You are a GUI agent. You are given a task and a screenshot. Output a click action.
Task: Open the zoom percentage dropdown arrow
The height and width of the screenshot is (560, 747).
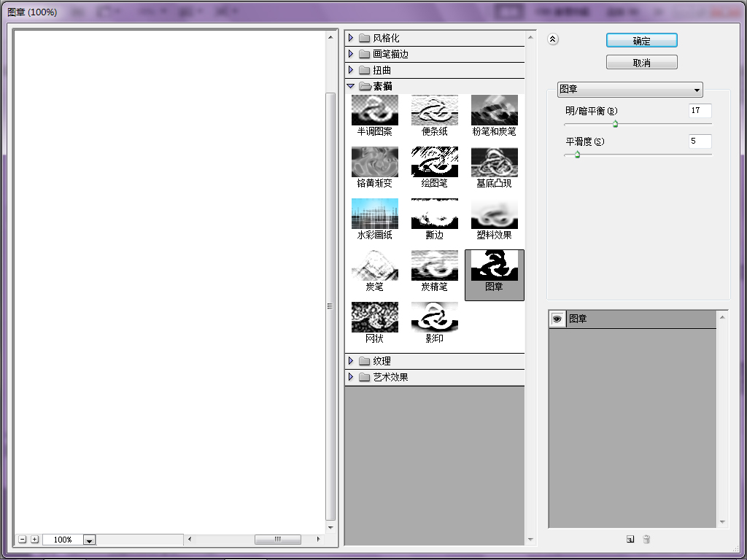89,540
